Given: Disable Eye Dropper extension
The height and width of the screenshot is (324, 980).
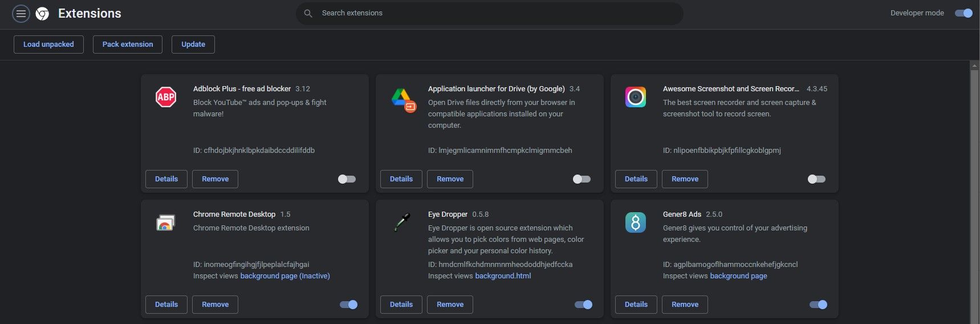Looking at the screenshot, I should point(583,305).
